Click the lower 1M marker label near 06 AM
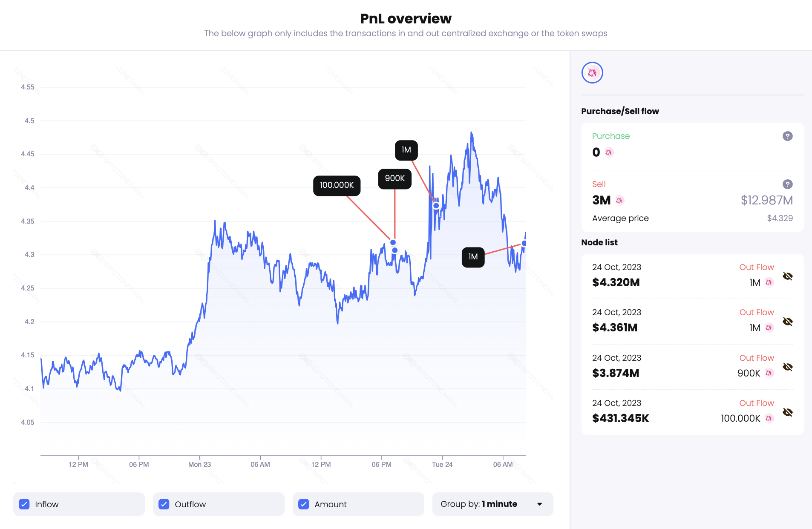The image size is (812, 529). (473, 257)
